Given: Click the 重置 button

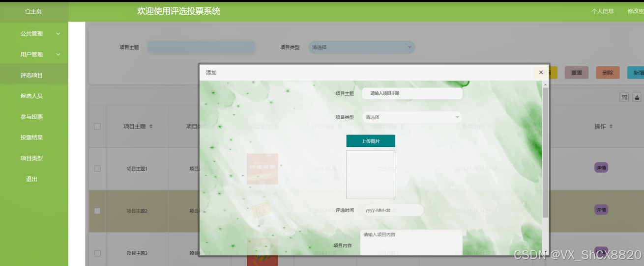Looking at the screenshot, I should (577, 73).
